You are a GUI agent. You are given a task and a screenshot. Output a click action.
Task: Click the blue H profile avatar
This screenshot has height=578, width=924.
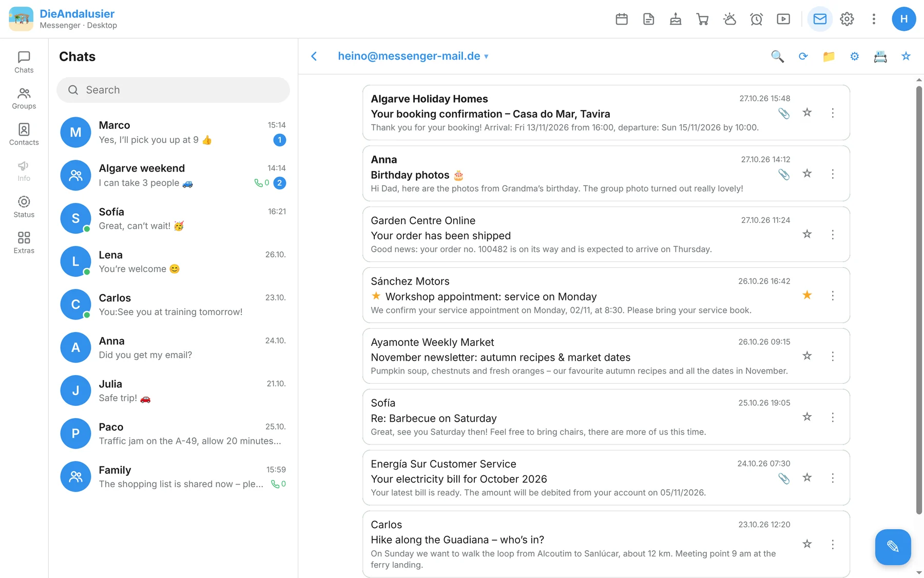(904, 19)
